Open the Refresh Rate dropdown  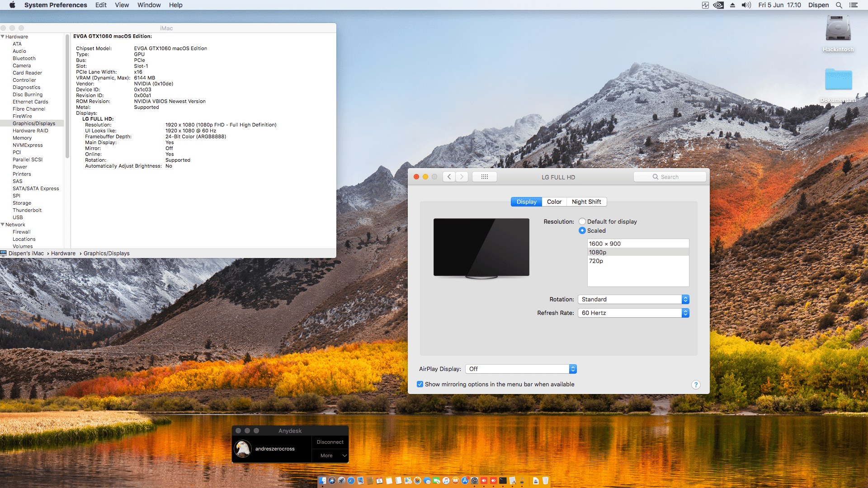pos(633,313)
